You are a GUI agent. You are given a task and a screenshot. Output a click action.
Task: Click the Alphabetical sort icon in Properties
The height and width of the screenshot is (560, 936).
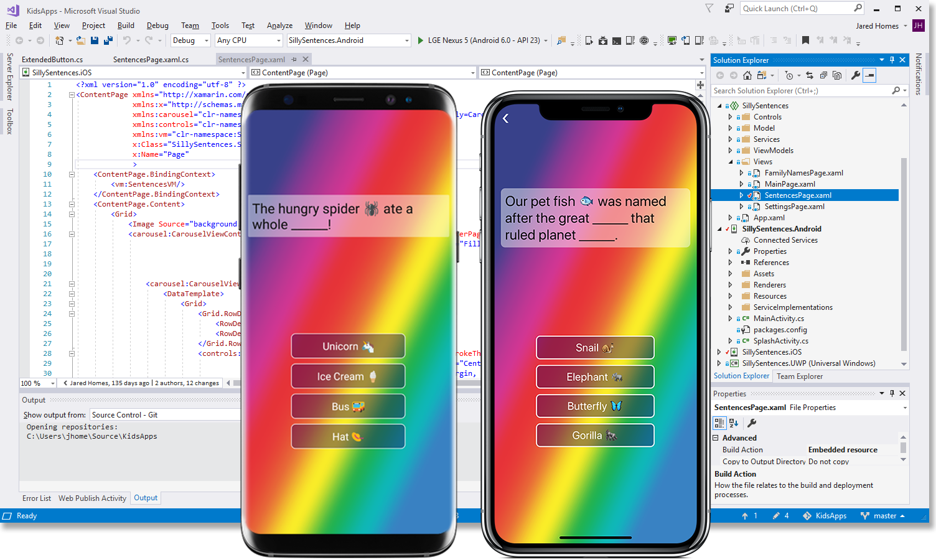[x=734, y=423]
